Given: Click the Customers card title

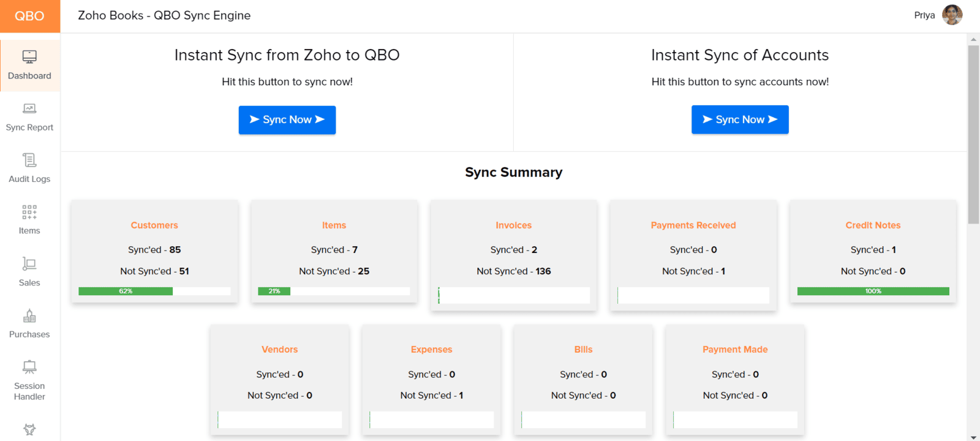Looking at the screenshot, I should (x=154, y=225).
